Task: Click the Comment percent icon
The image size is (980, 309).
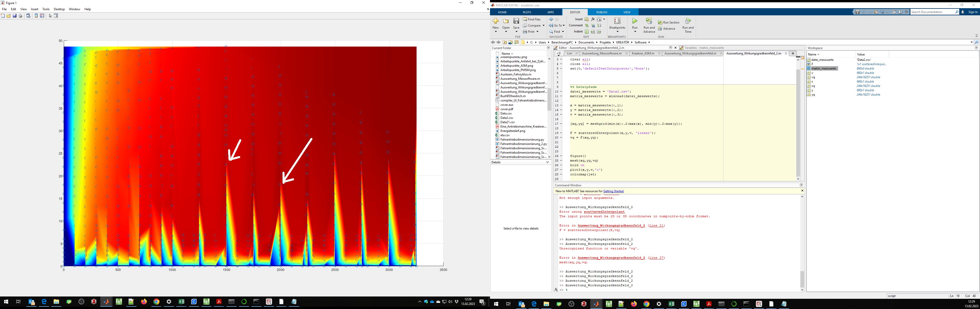Action: pos(587,26)
